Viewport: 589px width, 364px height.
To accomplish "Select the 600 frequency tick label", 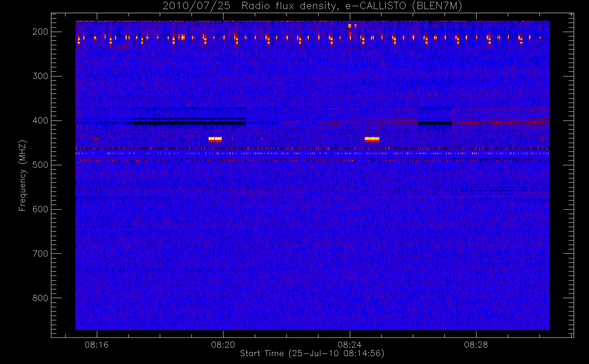I will [x=40, y=209].
